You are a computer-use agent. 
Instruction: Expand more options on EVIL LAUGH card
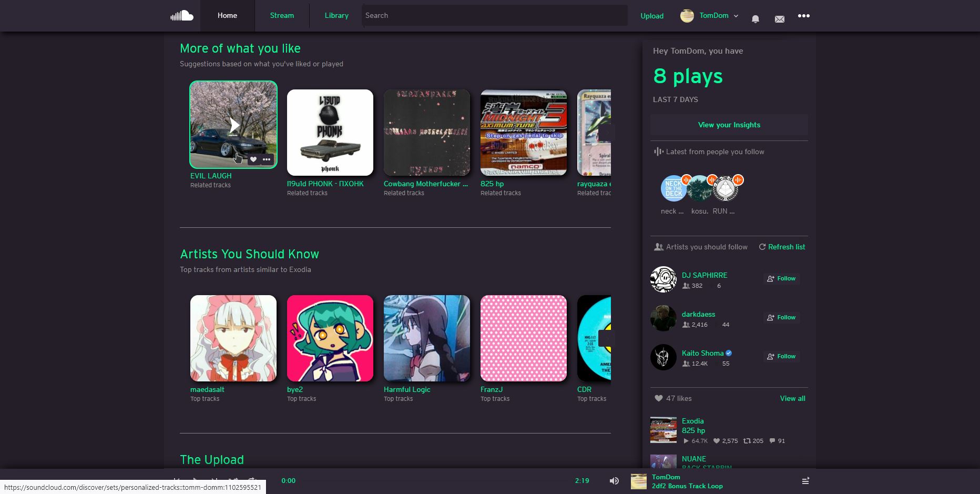tap(267, 159)
